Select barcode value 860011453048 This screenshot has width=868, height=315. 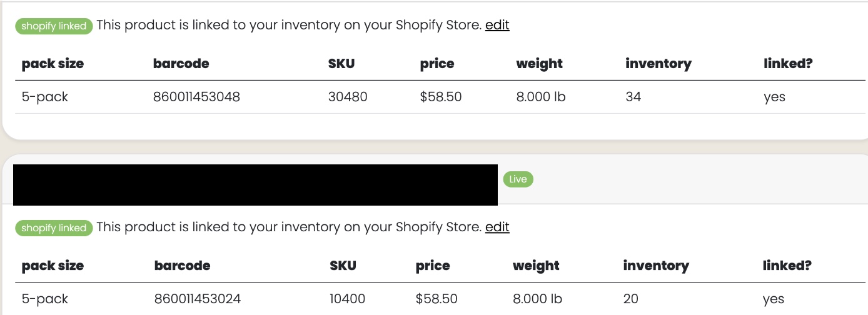click(x=196, y=97)
